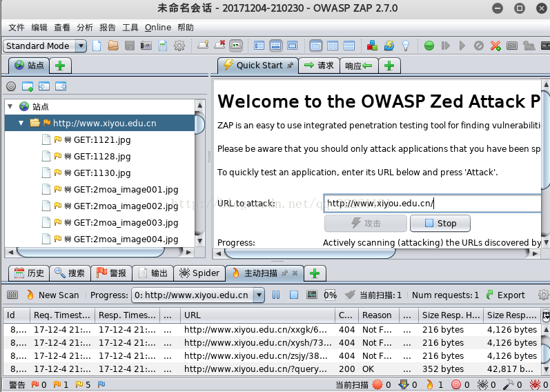Image resolution: width=550 pixels, height=392 pixels.
Task: Click the export context icon in the Sites panel
Action: pos(61,86)
